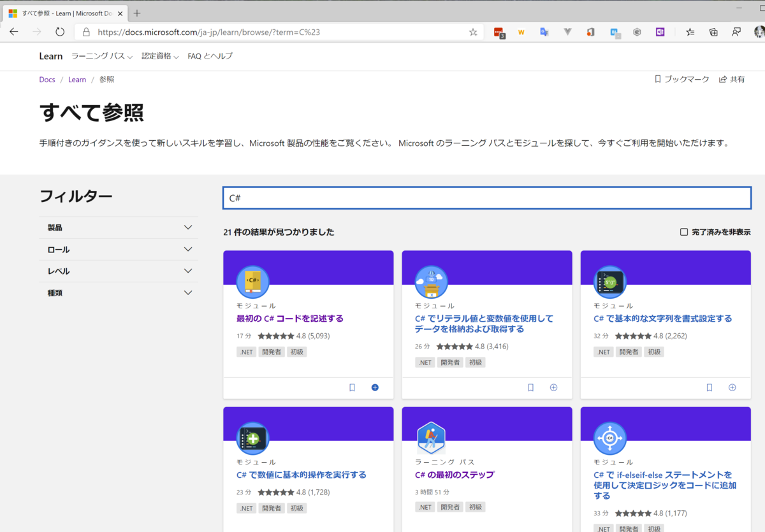Open 最初の C# コードを記述する module
765x532 pixels.
click(290, 318)
